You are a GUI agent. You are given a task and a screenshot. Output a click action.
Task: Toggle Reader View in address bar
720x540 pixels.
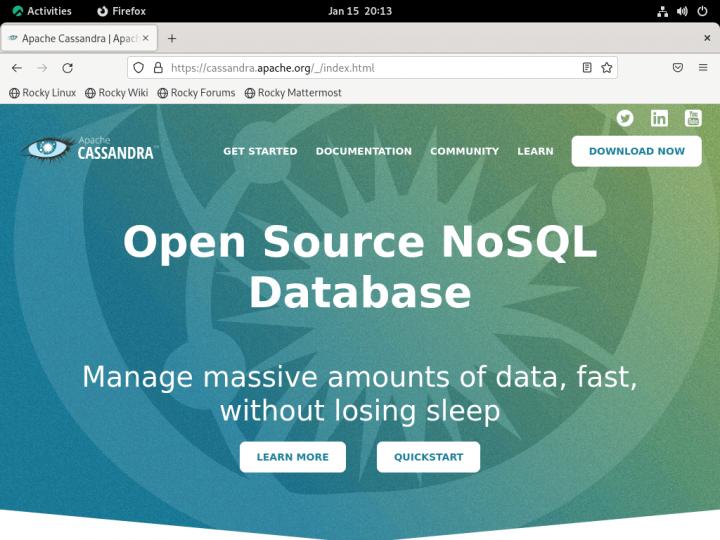587,68
